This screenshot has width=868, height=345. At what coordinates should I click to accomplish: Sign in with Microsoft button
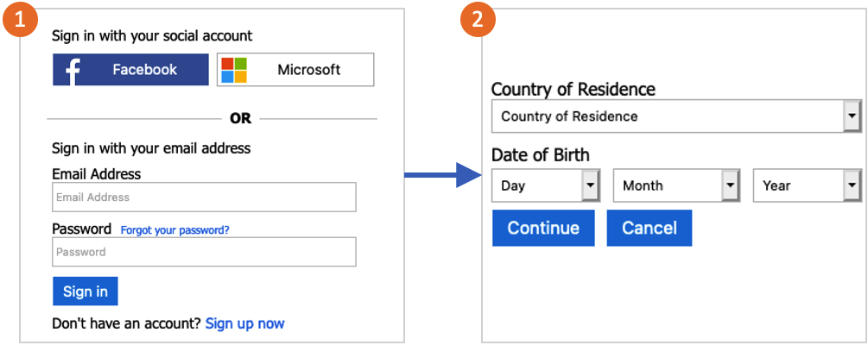click(295, 70)
